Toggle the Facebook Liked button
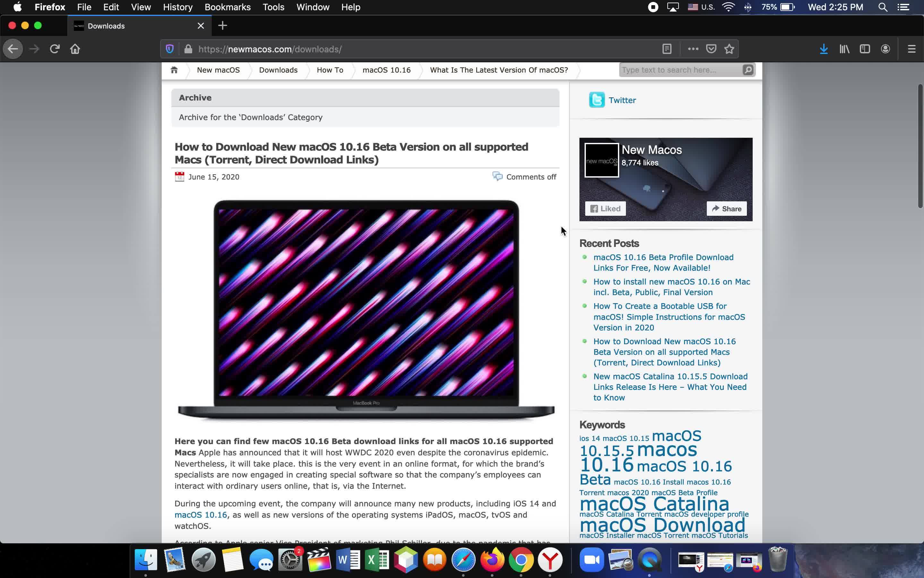 tap(605, 209)
